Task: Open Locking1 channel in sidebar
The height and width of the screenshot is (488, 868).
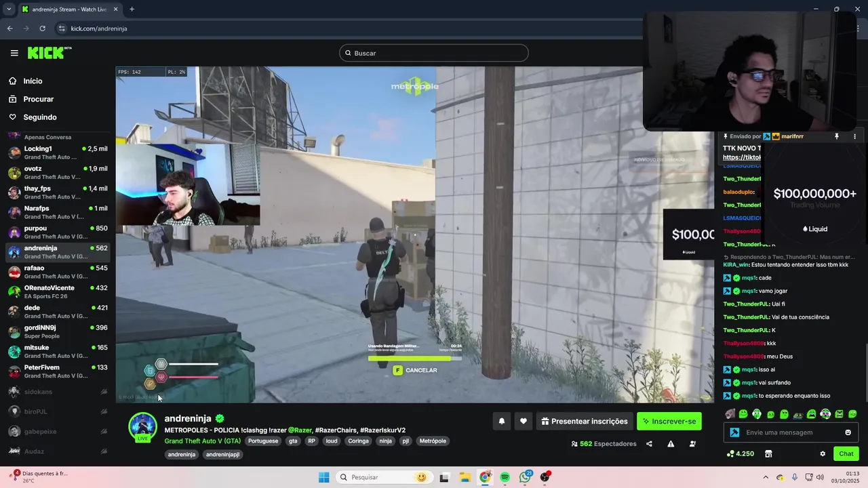Action: (x=58, y=152)
